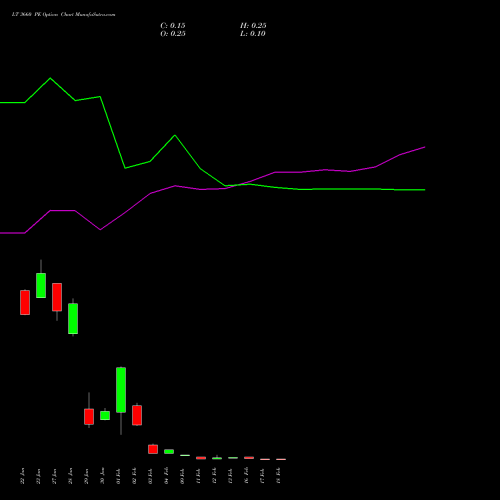The image size is (500, 500).
Task: Click the green indicator line's highest peak
Action: [50, 78]
